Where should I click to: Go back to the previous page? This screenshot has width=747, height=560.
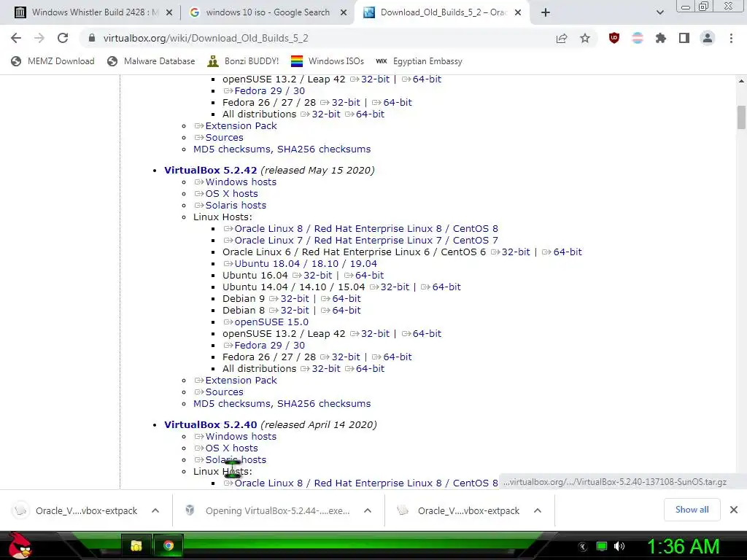pyautogui.click(x=16, y=38)
